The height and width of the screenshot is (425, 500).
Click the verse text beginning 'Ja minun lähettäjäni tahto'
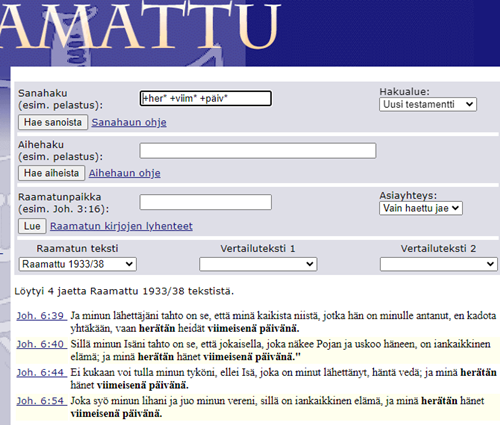point(283,322)
